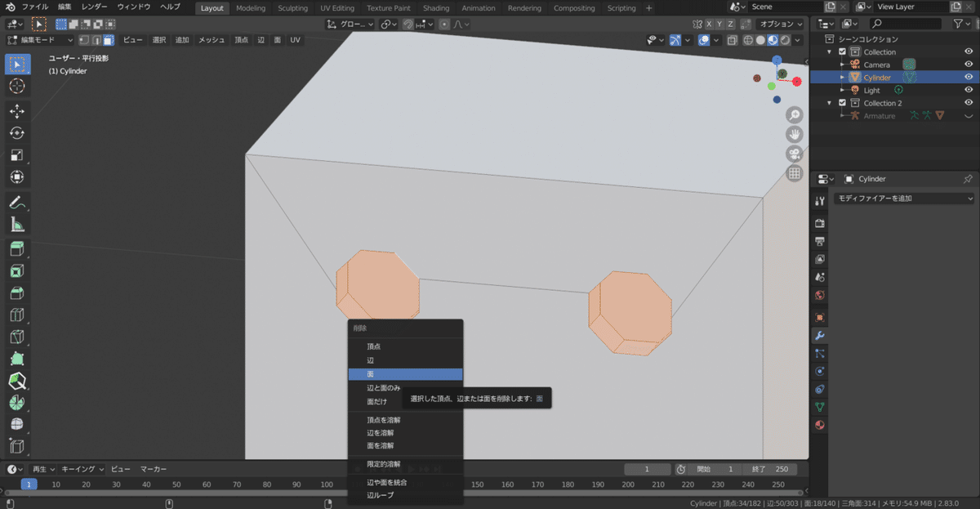Viewport: 980px width, 509px height.
Task: Activate the Rotate tool
Action: point(17,133)
